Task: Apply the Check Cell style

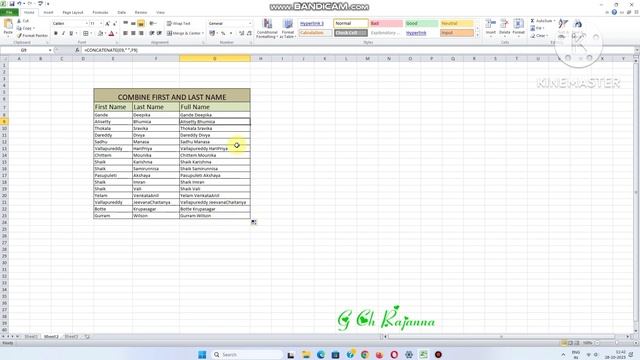Action: point(351,33)
